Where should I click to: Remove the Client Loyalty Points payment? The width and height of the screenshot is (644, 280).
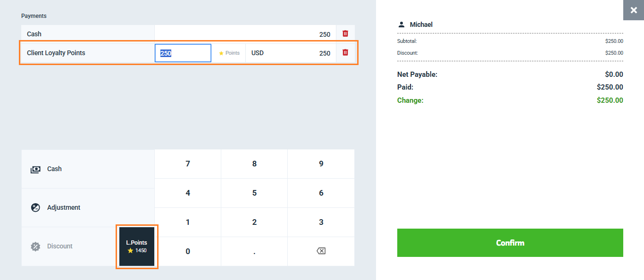point(345,53)
